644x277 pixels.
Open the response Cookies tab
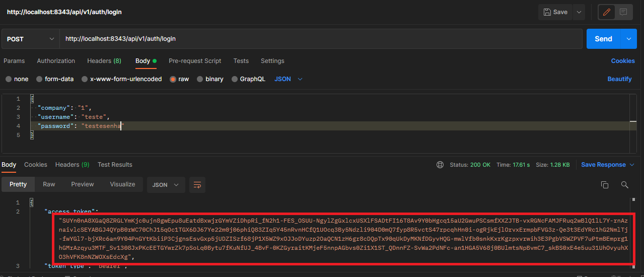36,165
